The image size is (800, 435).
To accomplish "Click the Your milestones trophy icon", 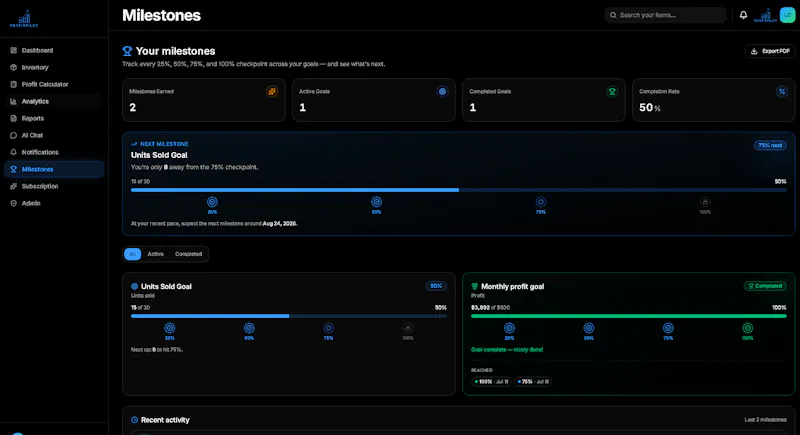I will [x=127, y=51].
